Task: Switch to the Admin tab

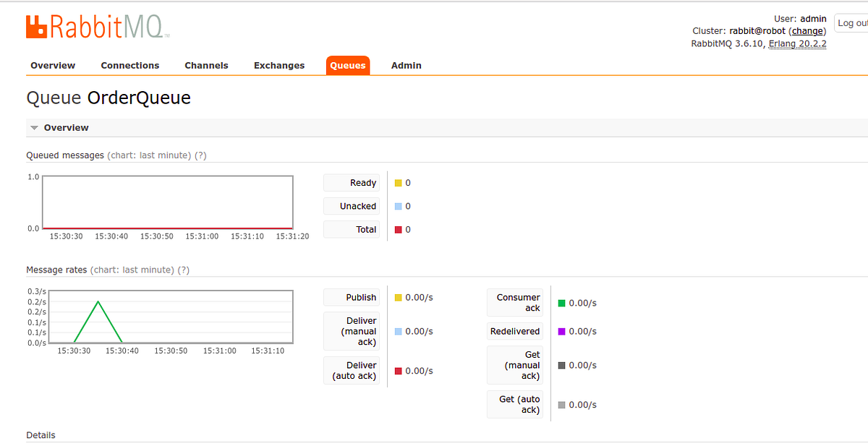Action: click(x=406, y=65)
